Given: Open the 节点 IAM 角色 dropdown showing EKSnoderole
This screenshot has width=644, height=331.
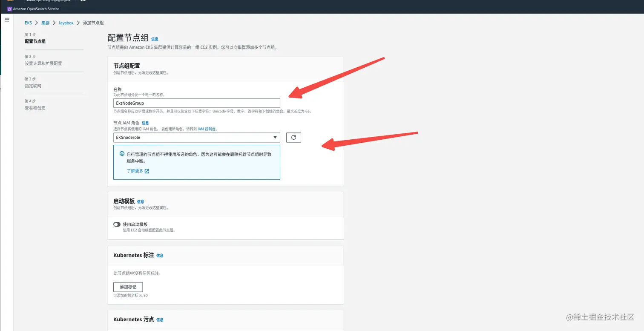Looking at the screenshot, I should pos(197,137).
